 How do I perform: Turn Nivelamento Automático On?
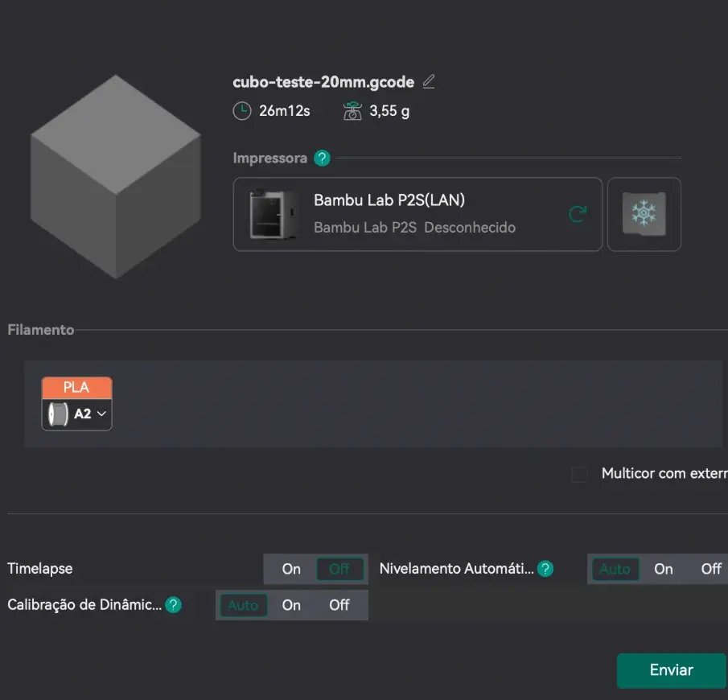coord(664,569)
